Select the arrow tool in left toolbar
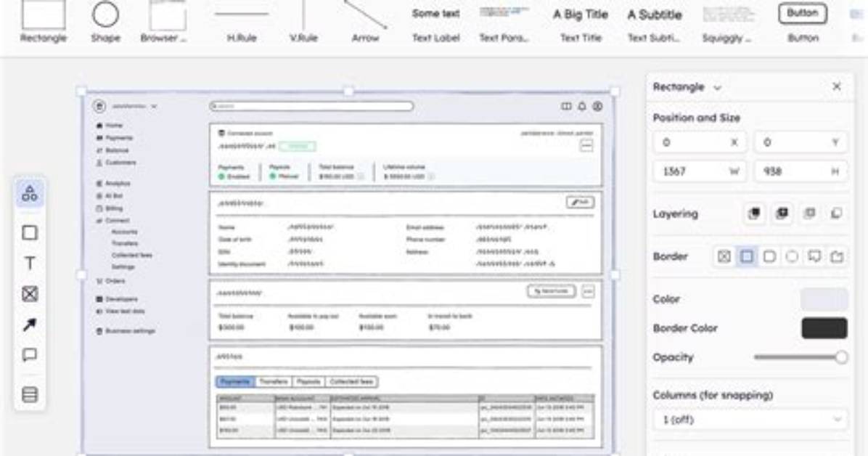This screenshot has width=868, height=456. 30,324
